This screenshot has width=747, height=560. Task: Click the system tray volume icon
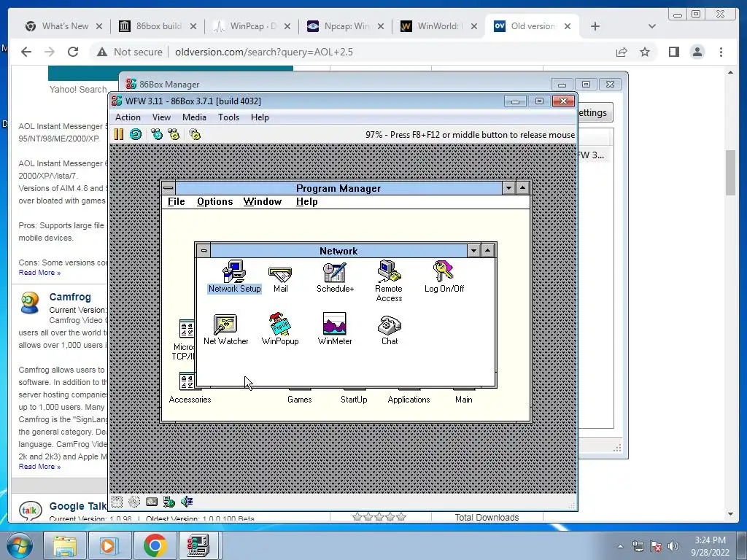click(673, 546)
